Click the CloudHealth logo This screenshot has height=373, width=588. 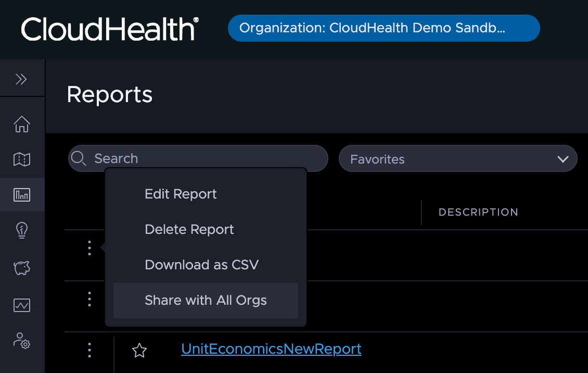coord(110,29)
